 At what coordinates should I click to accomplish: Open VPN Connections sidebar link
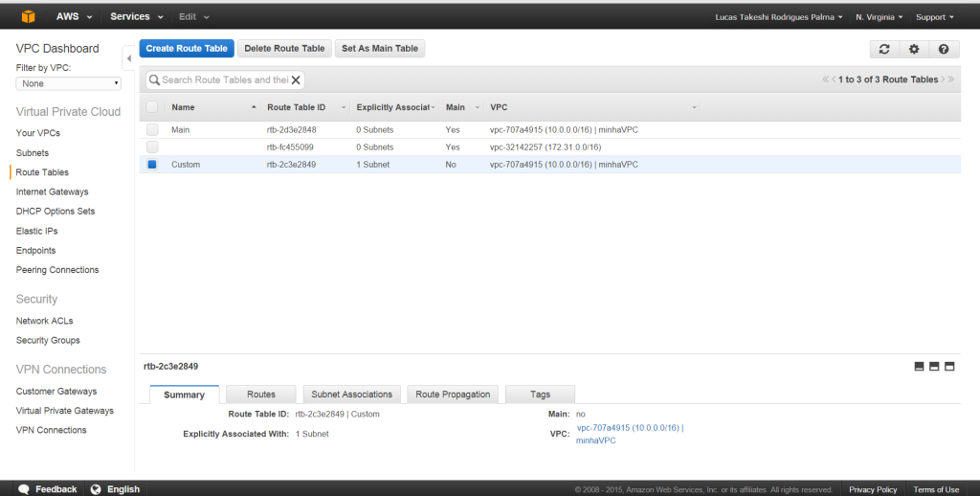[x=52, y=430]
